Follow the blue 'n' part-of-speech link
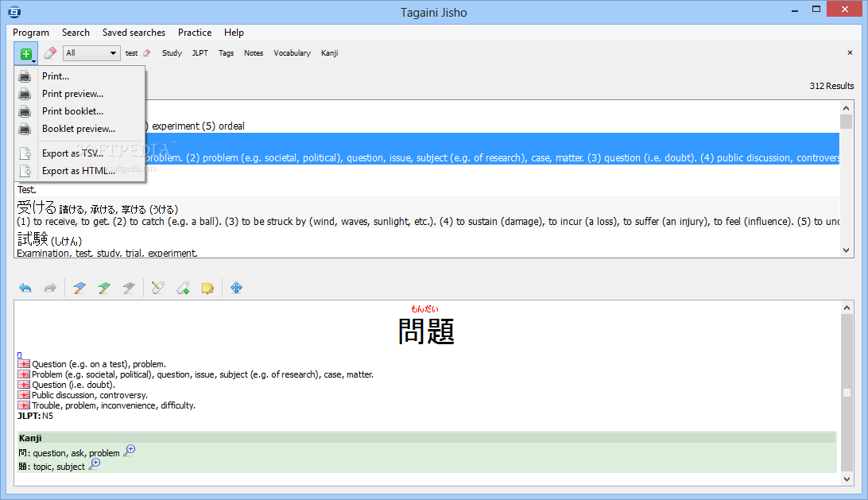Viewport: 868px width, 500px height. [x=19, y=355]
